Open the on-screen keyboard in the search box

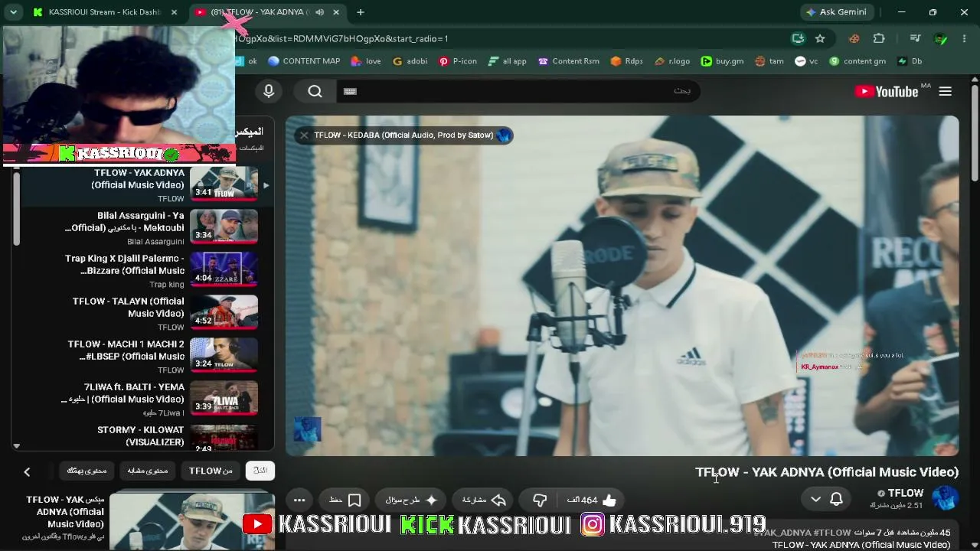click(350, 91)
